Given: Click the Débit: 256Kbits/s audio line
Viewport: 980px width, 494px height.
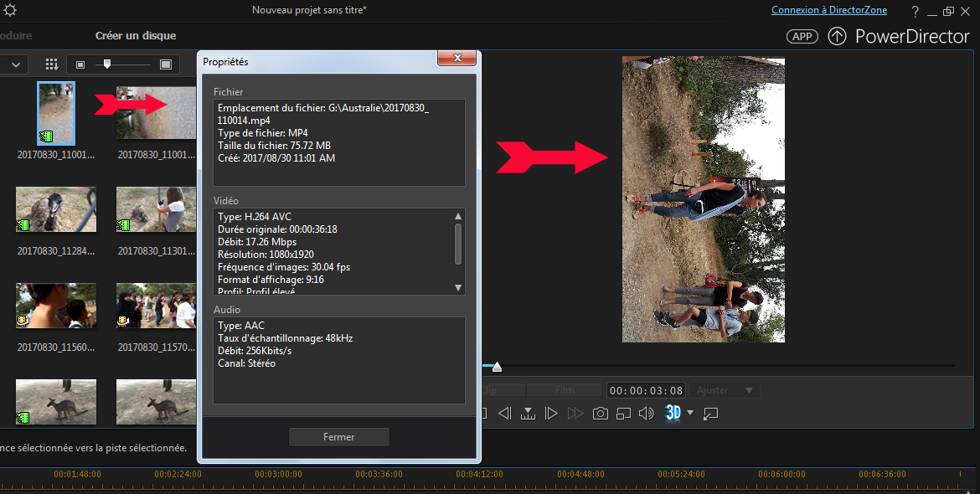Looking at the screenshot, I should coord(255,350).
